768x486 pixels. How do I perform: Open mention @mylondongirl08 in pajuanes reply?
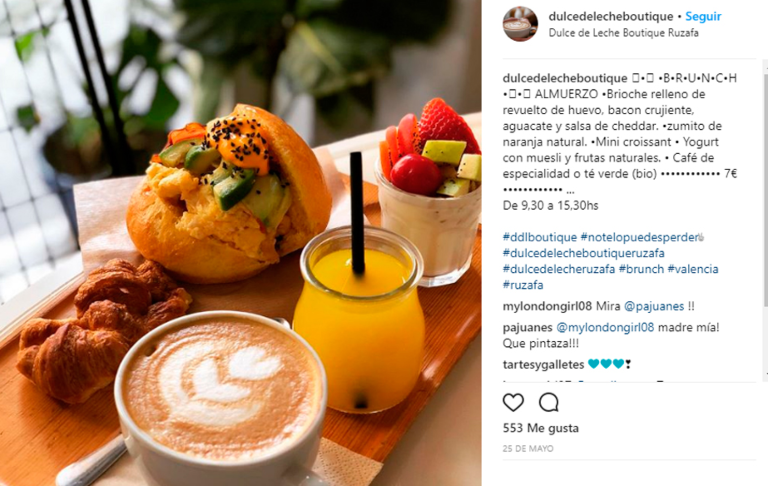click(x=605, y=327)
